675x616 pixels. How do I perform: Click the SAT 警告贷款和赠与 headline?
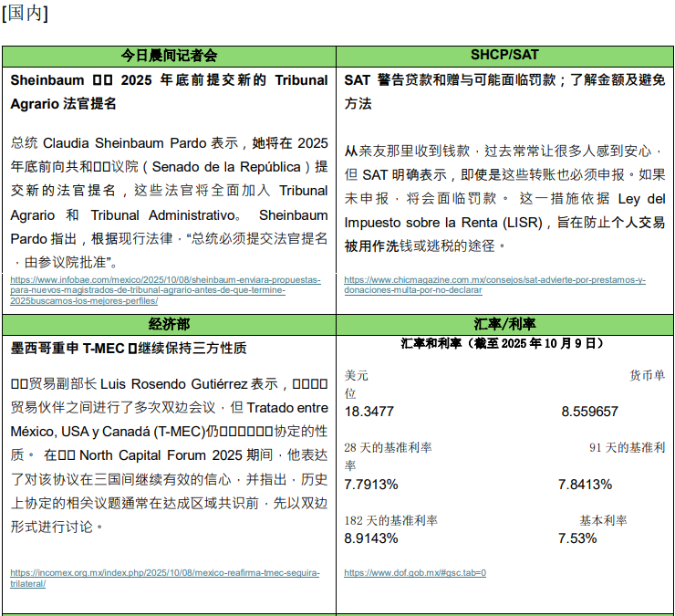(504, 91)
